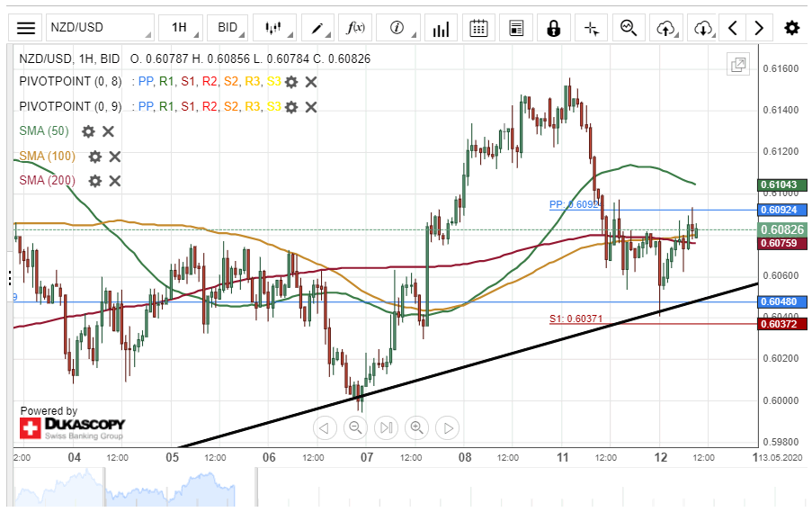Remove the SMA (200) indicator
This screenshot has height=512, width=812.
tap(114, 181)
